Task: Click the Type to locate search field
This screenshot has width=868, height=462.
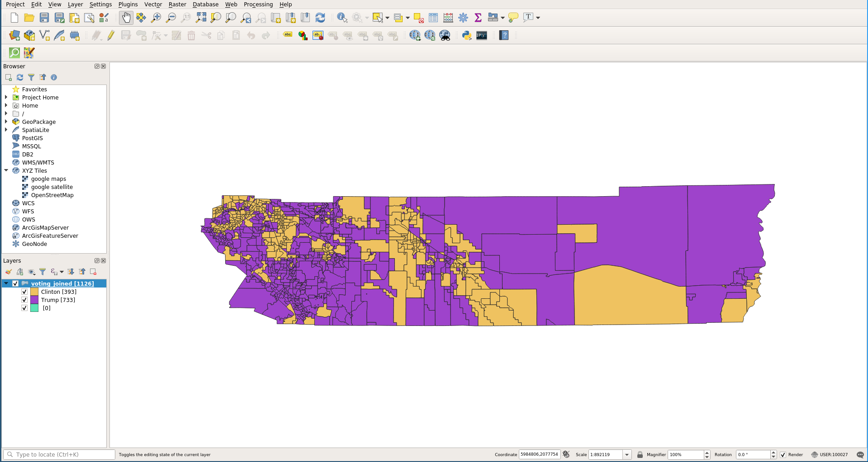Action: tap(59, 455)
